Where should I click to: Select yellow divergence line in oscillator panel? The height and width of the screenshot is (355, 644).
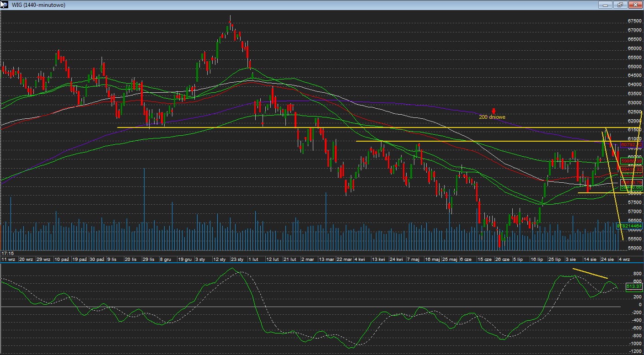point(590,274)
